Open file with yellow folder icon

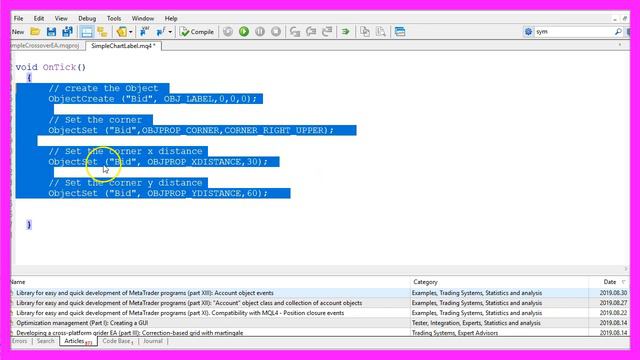tap(36, 31)
